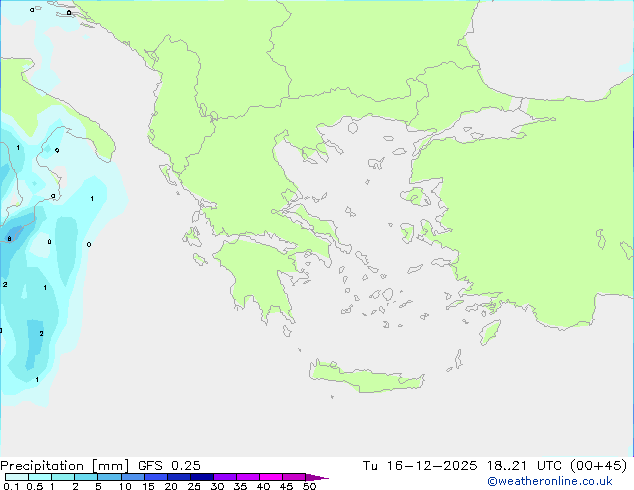Pick the 10–15 mm legend color swatch
This screenshot has width=634, height=490.
(x=132, y=477)
